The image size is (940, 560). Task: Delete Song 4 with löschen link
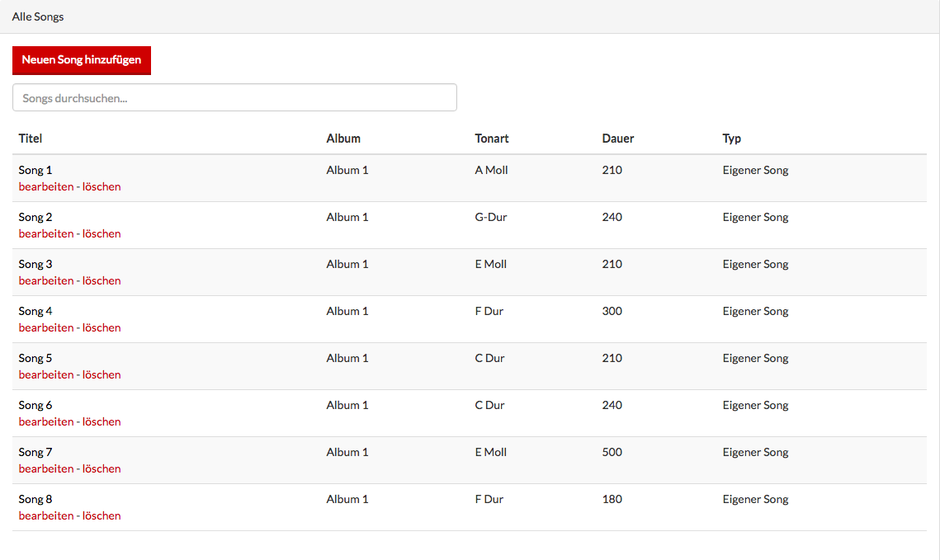[x=102, y=327]
